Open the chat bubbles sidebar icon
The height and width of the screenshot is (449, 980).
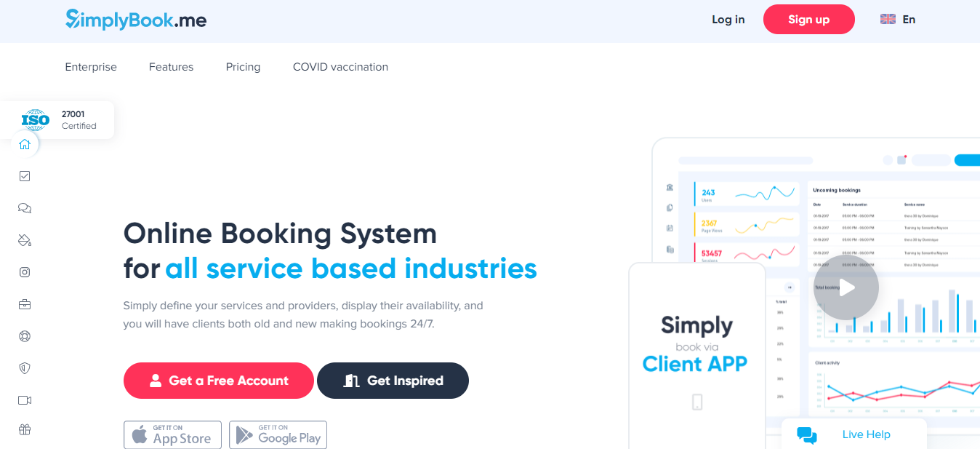[x=25, y=208]
